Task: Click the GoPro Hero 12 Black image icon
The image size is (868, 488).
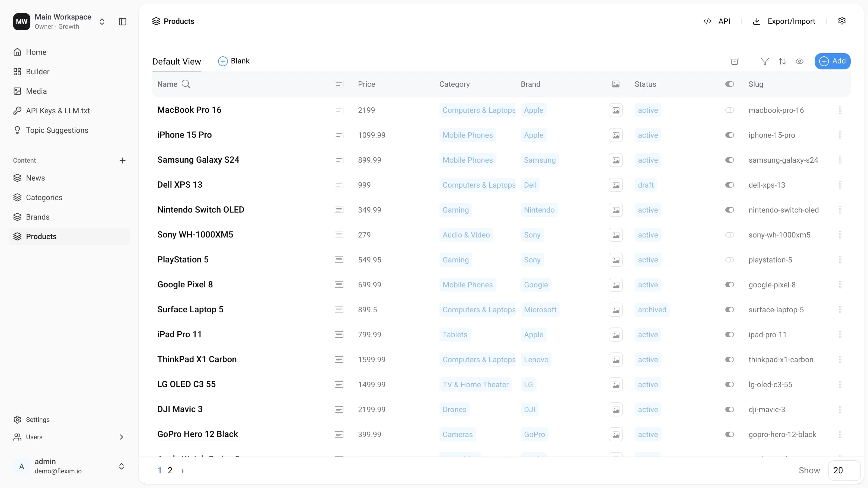Action: pos(616,434)
